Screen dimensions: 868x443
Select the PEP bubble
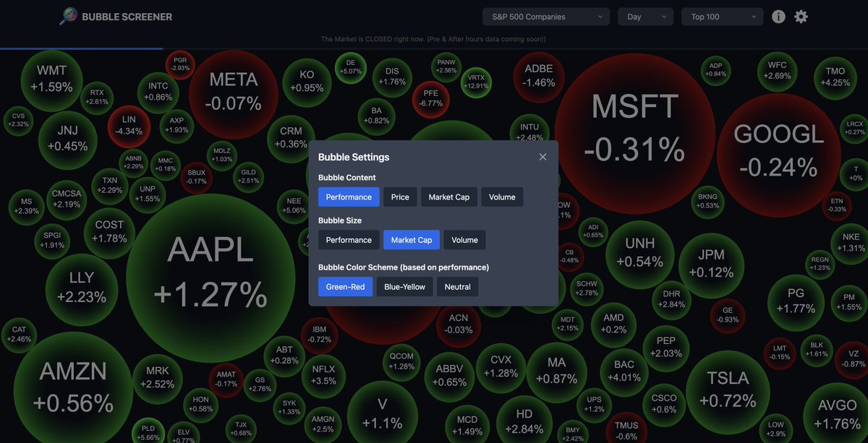(665, 347)
